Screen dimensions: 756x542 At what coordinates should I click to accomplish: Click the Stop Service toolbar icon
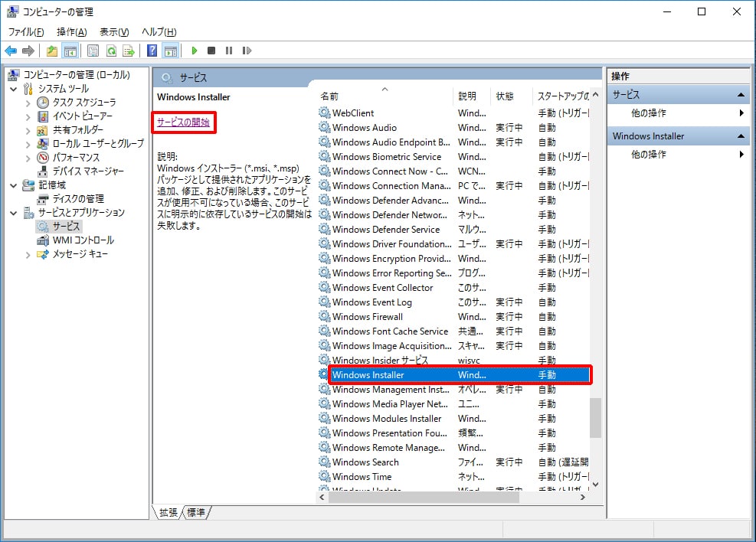pos(211,51)
